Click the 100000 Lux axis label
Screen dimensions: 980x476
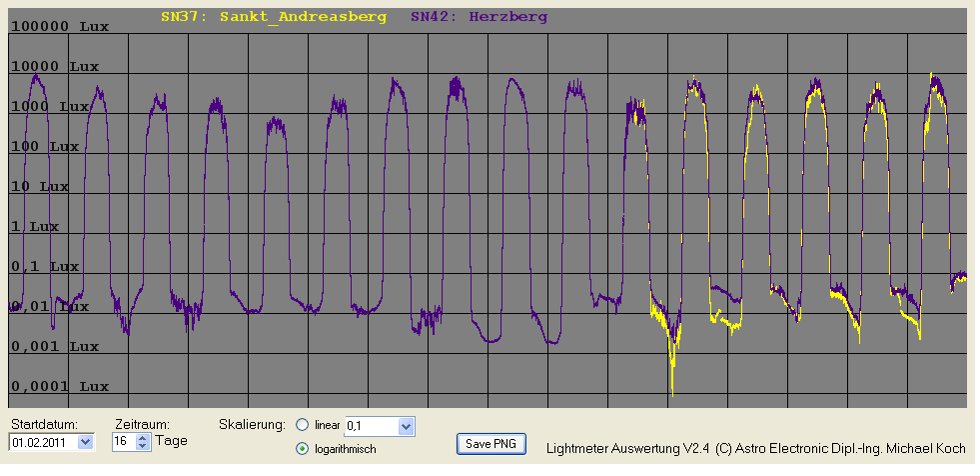pyautogui.click(x=60, y=27)
